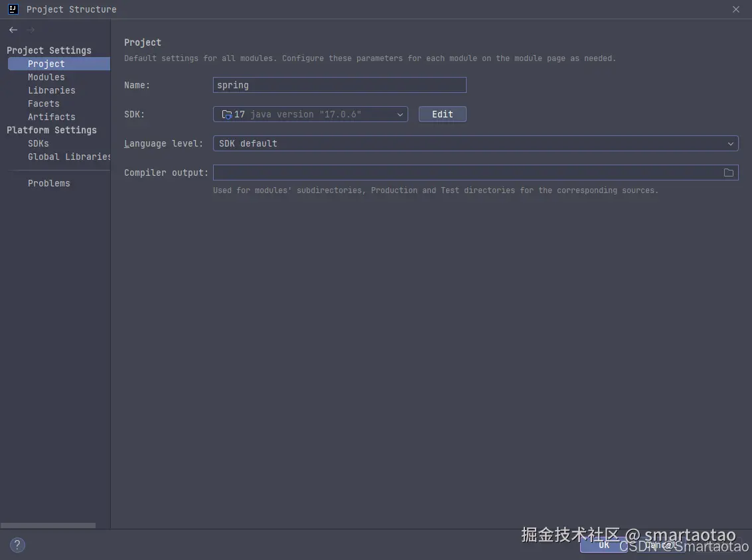Expand the Language level dropdown
Screen dimensions: 752x560
475,143
